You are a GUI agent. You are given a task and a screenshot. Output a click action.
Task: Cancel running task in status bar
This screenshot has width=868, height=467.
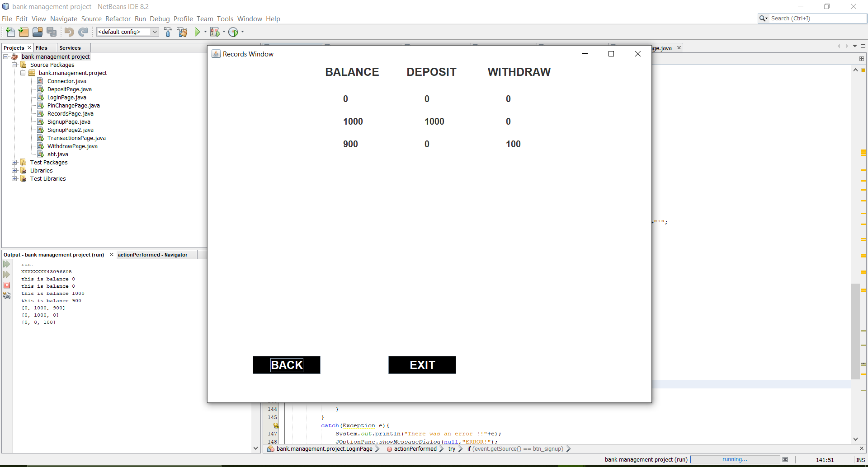785,459
